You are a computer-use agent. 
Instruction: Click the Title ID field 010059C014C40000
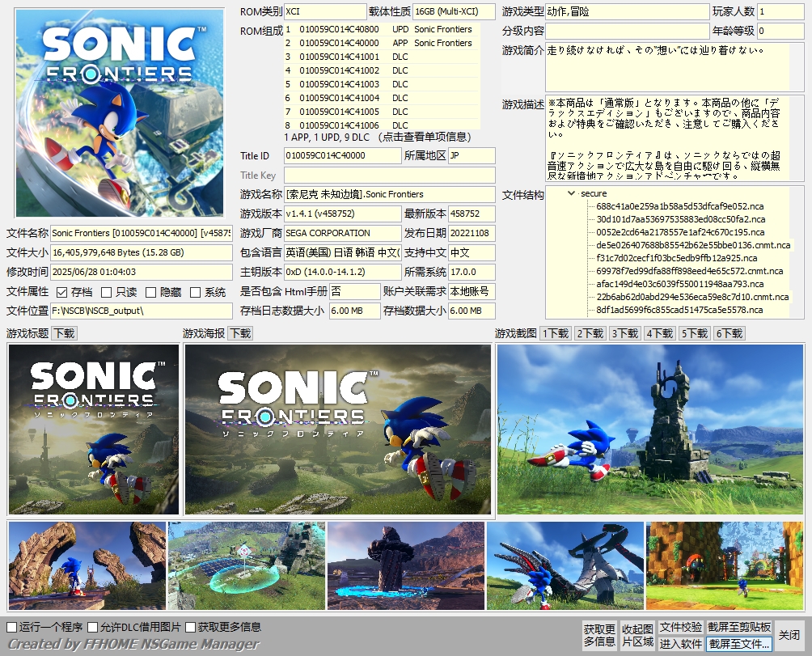(x=343, y=156)
